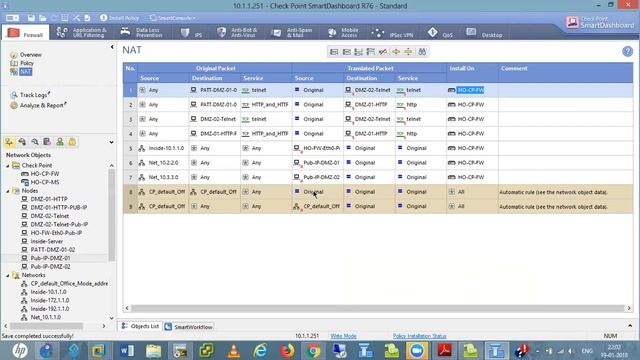Switch to Objects List bottom tab
Screen dimensions: 640x360
pos(140,327)
